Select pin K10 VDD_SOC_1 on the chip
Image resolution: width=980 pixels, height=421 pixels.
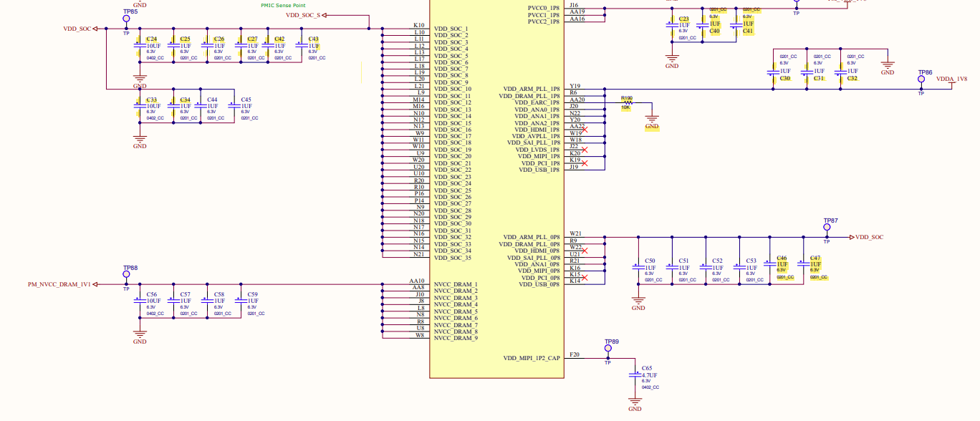tap(440, 29)
